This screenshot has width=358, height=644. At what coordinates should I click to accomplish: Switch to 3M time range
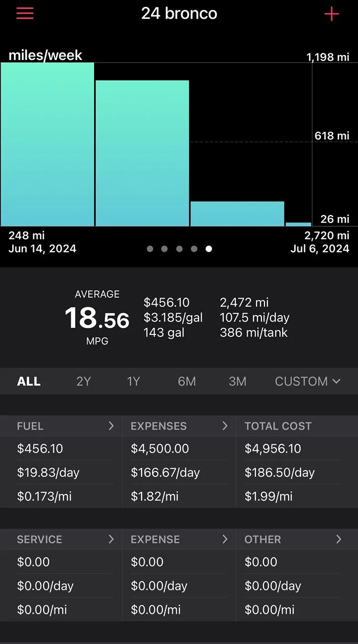238,381
